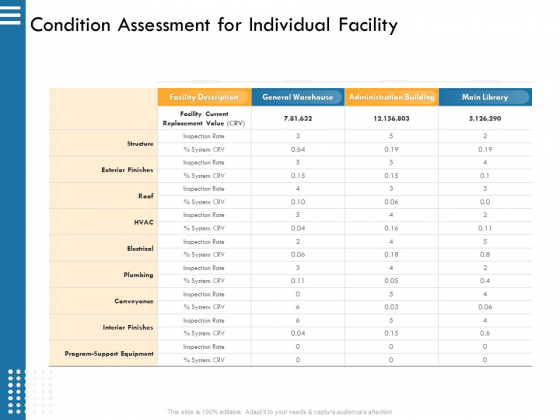Open the hamburger menu icon above the title
Image resolution: width=560 pixels, height=420 pixels.
tap(10, 14)
